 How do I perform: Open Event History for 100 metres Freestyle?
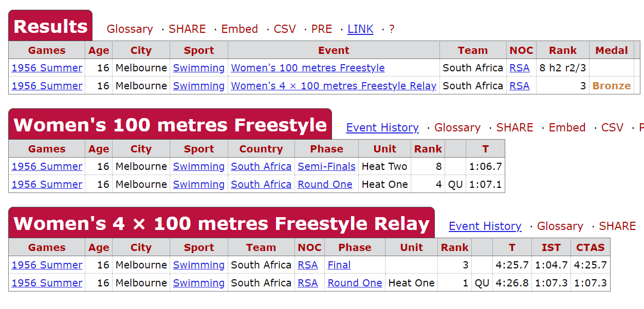pyautogui.click(x=382, y=128)
